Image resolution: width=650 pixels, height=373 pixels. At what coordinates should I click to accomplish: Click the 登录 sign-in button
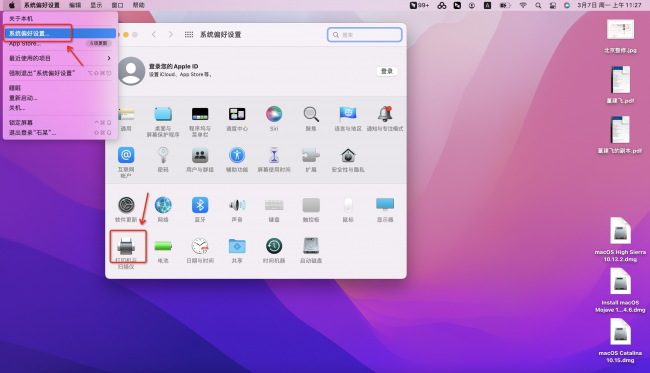387,71
